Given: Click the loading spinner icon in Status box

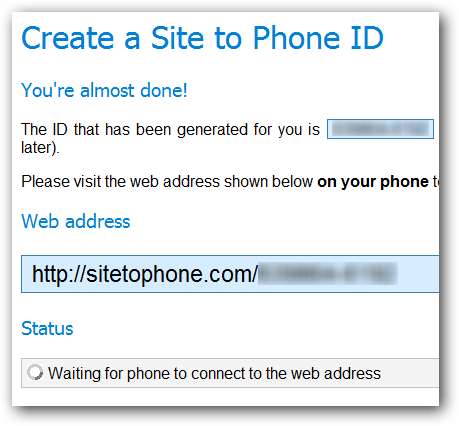Looking at the screenshot, I should click(x=35, y=373).
